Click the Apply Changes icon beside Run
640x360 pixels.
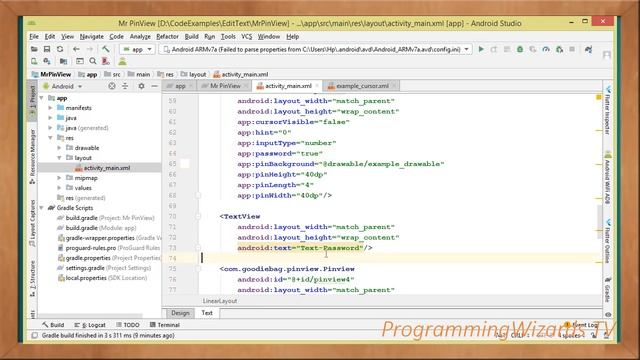click(494, 49)
